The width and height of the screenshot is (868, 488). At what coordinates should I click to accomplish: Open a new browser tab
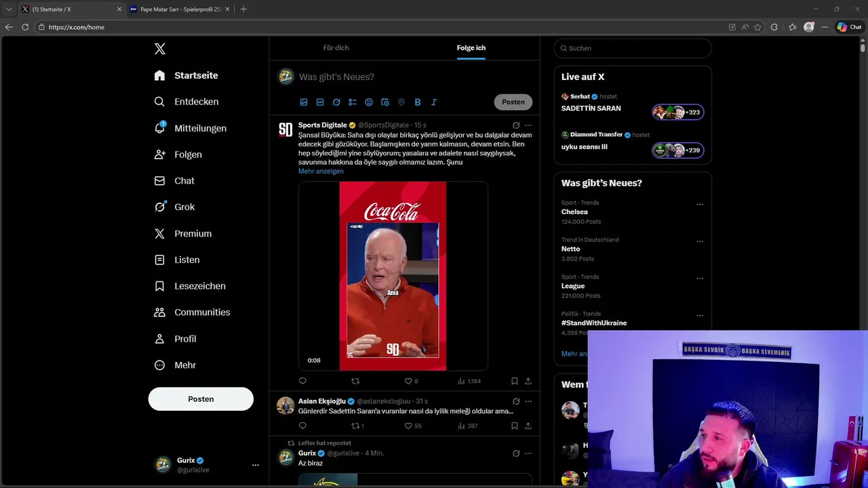pos(243,9)
